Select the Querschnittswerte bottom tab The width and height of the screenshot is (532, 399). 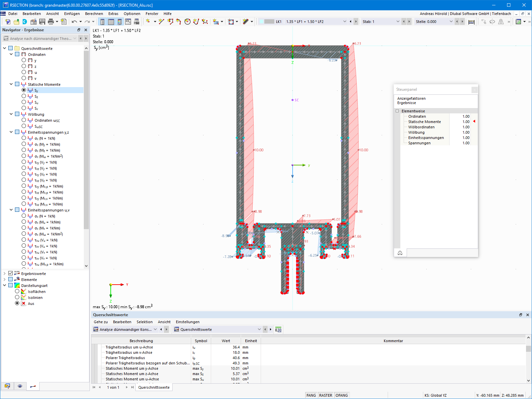point(154,387)
